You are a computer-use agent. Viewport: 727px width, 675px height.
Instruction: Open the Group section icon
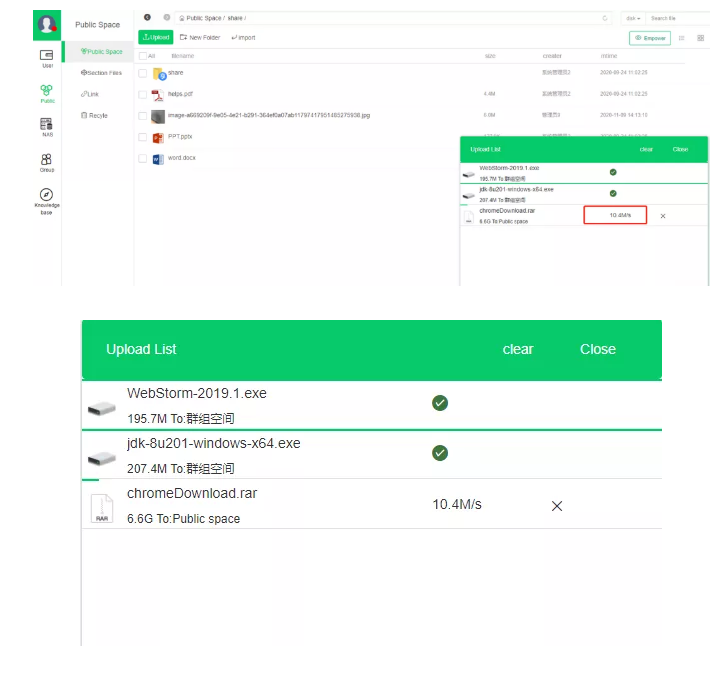[x=46, y=160]
